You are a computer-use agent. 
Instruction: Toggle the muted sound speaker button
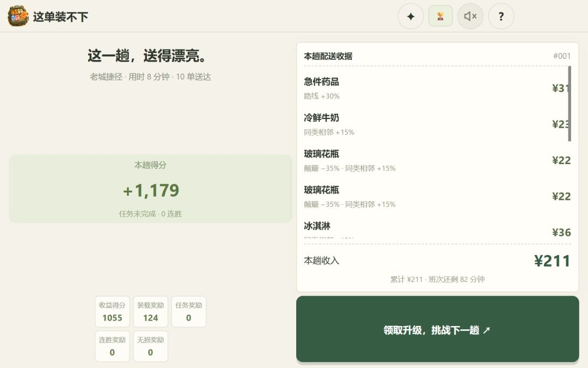[x=470, y=16]
